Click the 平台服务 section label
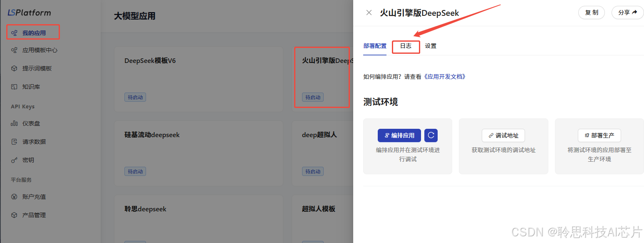Screen dimensions: 644x243 click(x=21, y=180)
